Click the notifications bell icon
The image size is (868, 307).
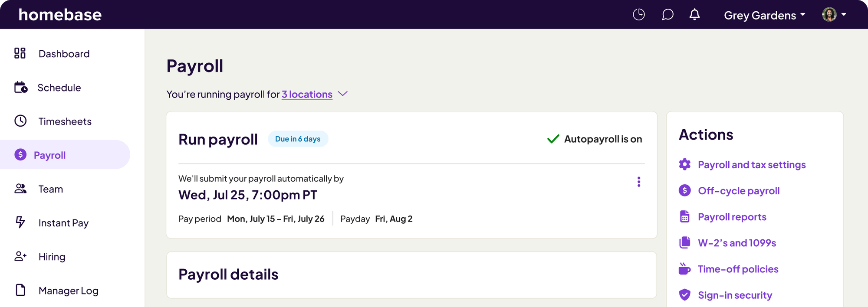coord(694,14)
